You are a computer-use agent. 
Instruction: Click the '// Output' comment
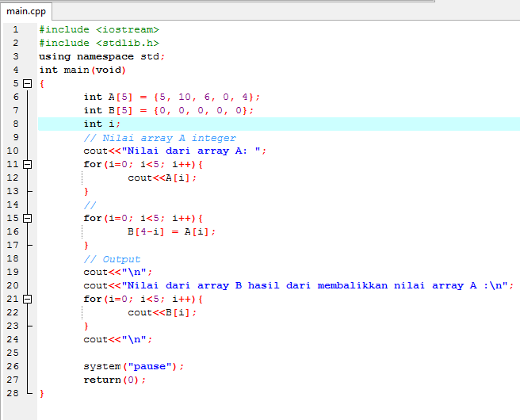(x=112, y=259)
